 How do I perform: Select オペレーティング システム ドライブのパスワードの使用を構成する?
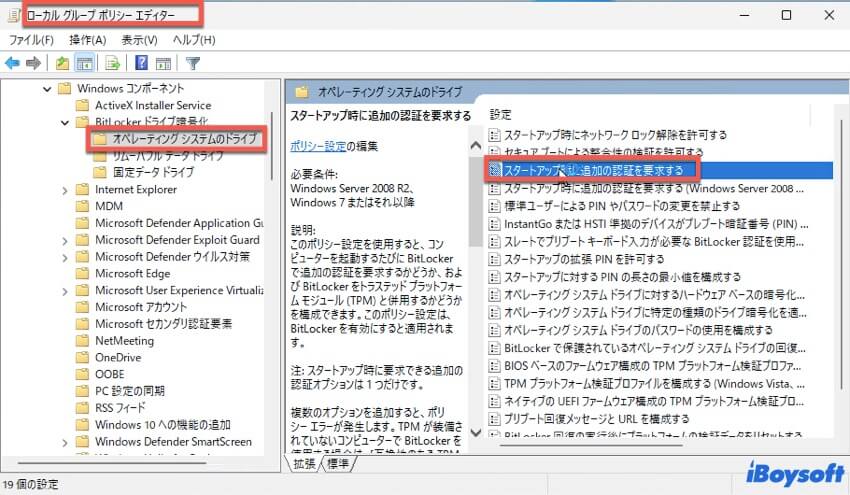coord(638,330)
